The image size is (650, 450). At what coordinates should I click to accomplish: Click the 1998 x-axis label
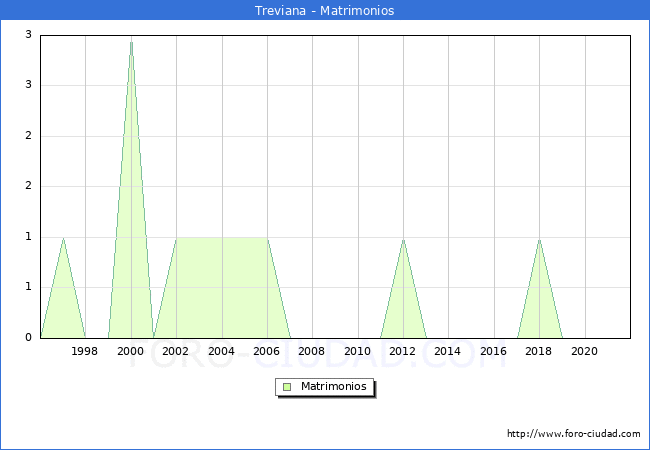pos(85,351)
